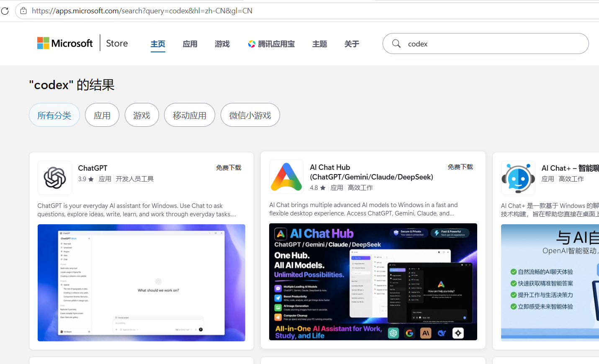Select the 所有分类 filter chip
Screen dimensions: 599x364
[54, 115]
